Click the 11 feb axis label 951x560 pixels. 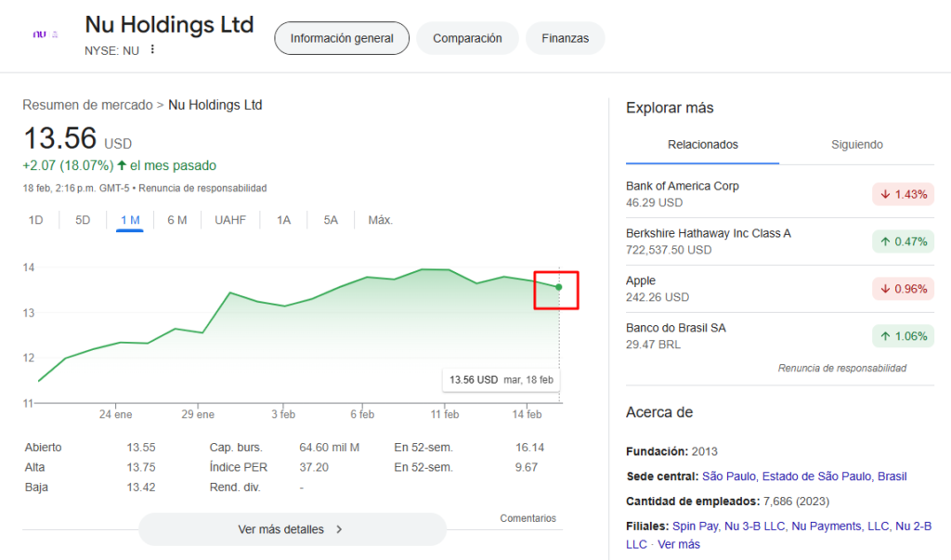point(445,414)
